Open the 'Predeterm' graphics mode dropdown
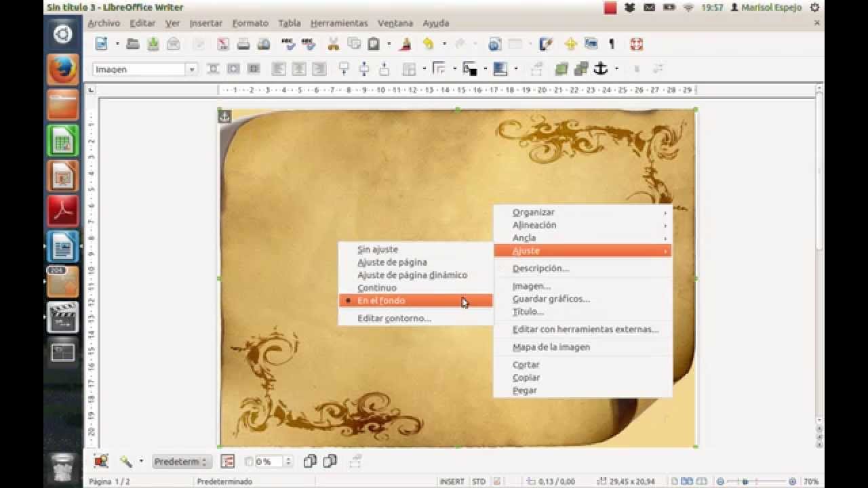The image size is (868, 488). pos(182,462)
